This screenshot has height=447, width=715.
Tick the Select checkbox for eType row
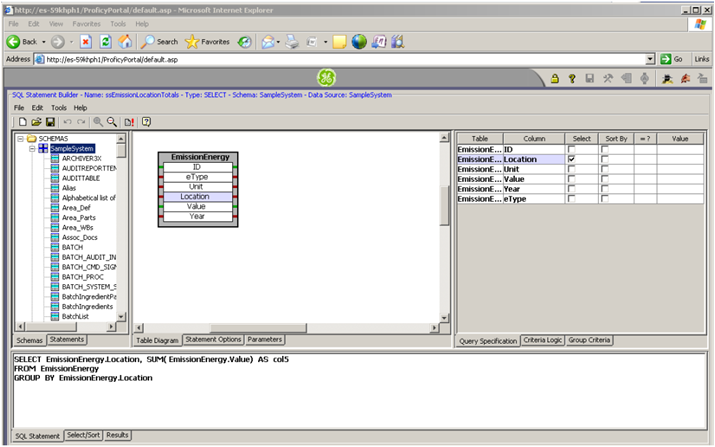click(571, 199)
